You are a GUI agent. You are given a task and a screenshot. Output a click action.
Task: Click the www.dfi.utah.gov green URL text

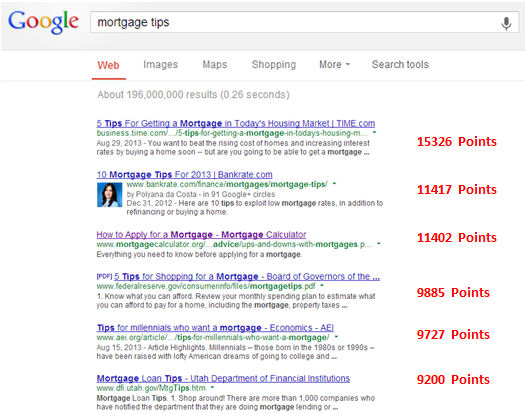(151, 388)
